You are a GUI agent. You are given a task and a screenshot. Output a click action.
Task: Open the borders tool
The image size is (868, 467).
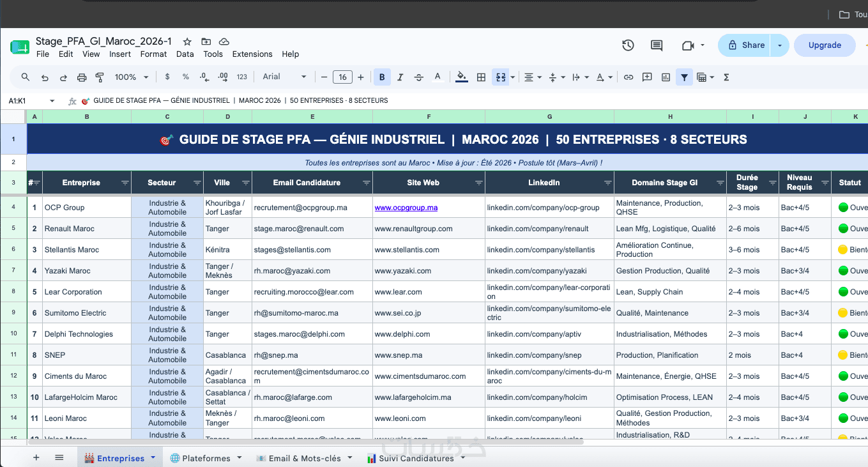[x=482, y=77]
